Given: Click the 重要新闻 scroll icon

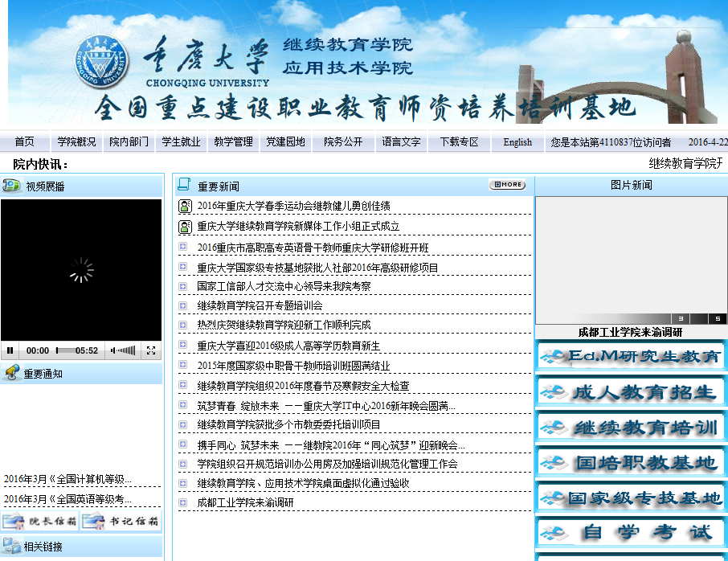Looking at the screenshot, I should [184, 185].
